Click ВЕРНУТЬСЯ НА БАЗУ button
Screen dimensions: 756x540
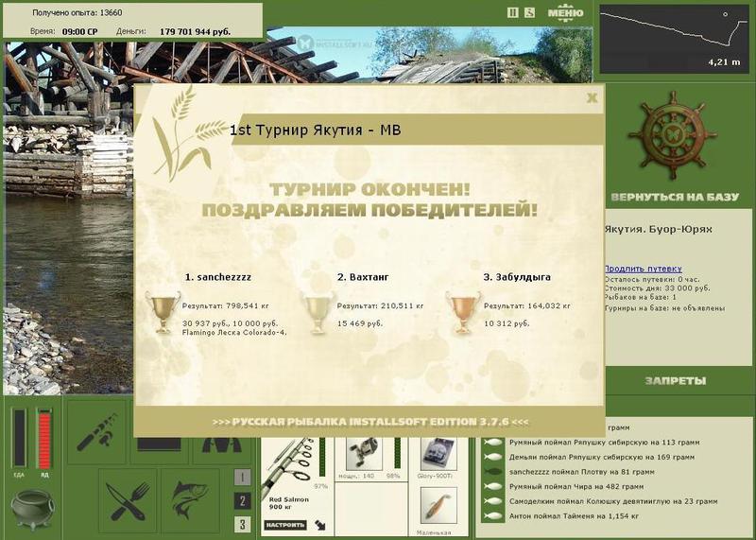point(675,197)
